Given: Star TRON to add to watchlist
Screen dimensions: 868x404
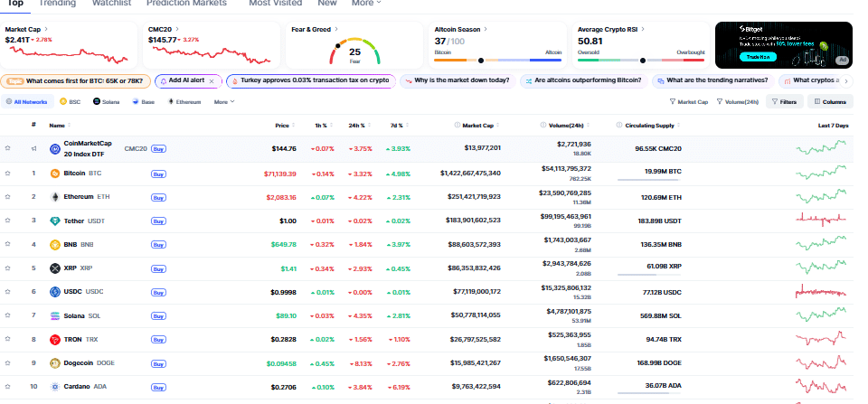Looking at the screenshot, I should [x=8, y=339].
